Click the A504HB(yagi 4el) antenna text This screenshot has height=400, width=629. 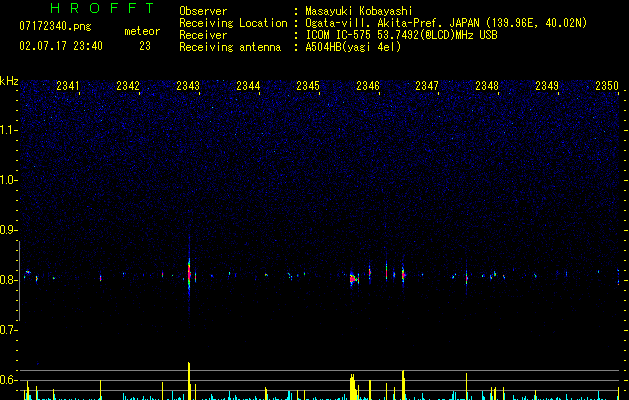click(353, 47)
